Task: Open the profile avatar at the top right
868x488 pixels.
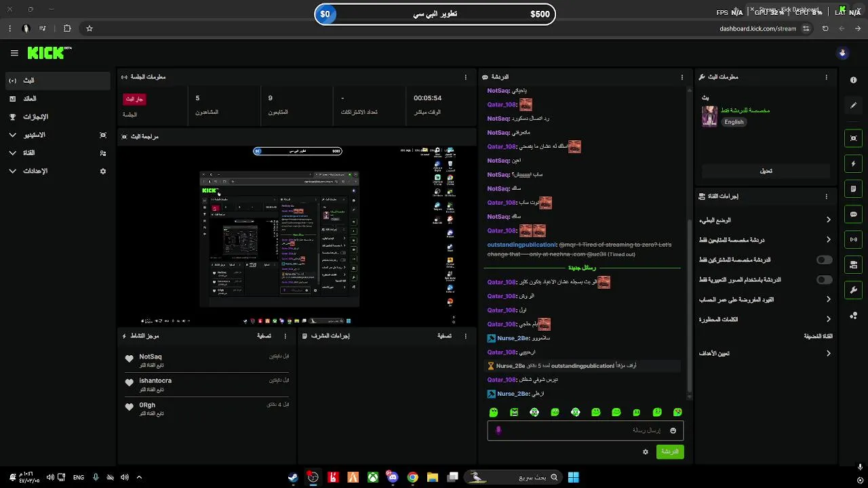Action: (x=842, y=53)
